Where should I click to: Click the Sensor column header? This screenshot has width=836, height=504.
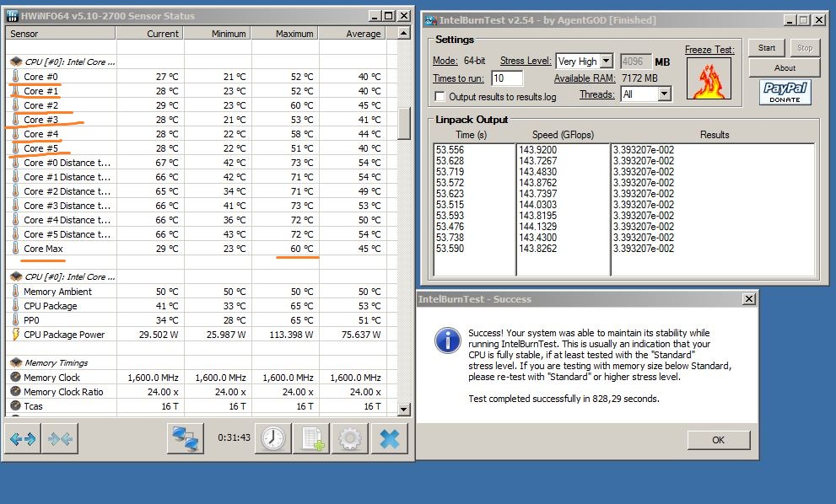pos(60,34)
